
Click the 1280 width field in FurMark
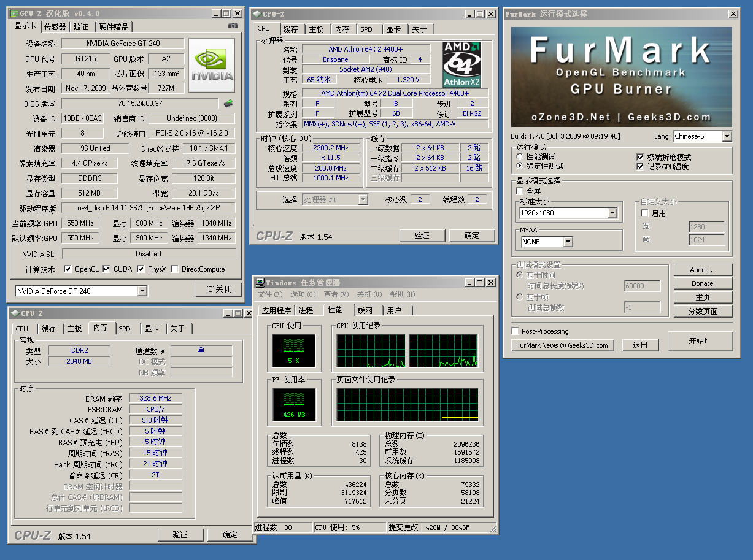click(706, 227)
